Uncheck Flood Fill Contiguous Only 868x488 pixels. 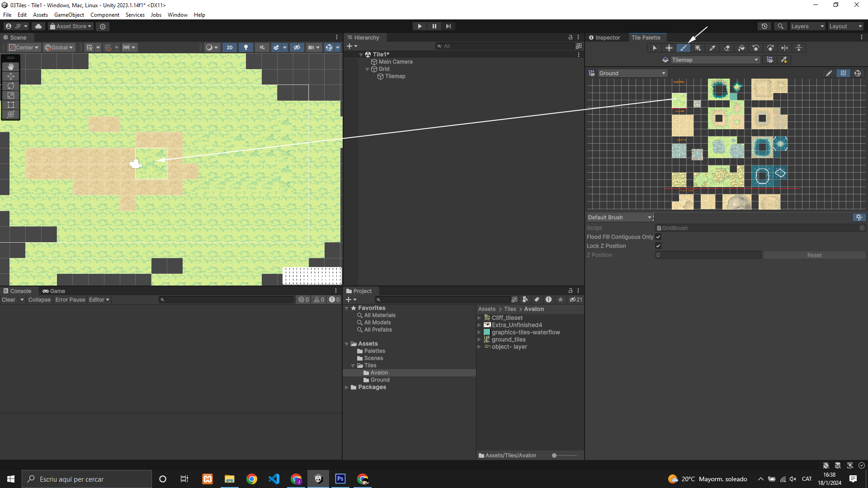(658, 237)
